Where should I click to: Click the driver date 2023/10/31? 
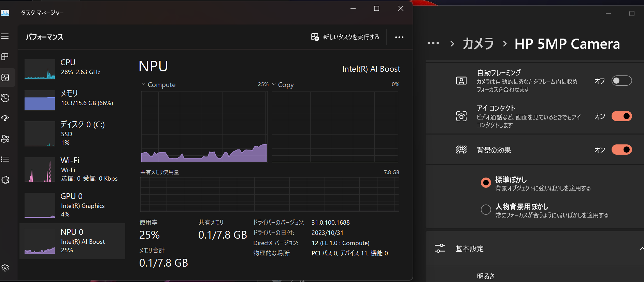click(327, 233)
